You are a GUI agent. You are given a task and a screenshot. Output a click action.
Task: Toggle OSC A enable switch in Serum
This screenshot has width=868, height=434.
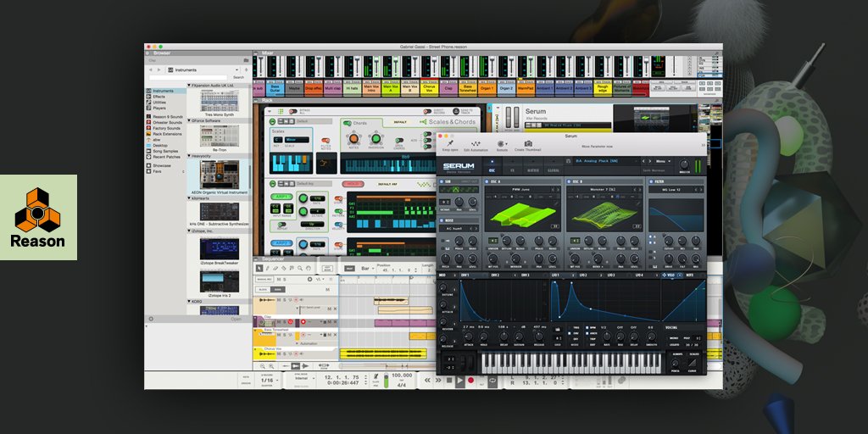(487, 181)
